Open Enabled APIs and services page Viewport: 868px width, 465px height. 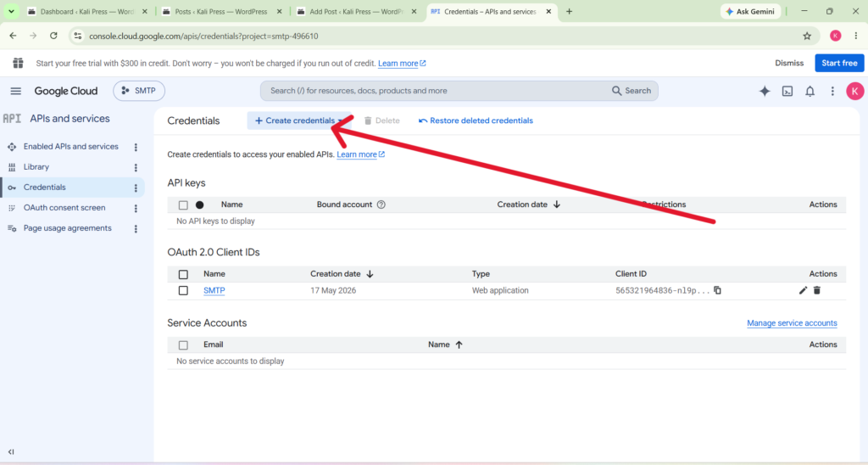pyautogui.click(x=71, y=146)
